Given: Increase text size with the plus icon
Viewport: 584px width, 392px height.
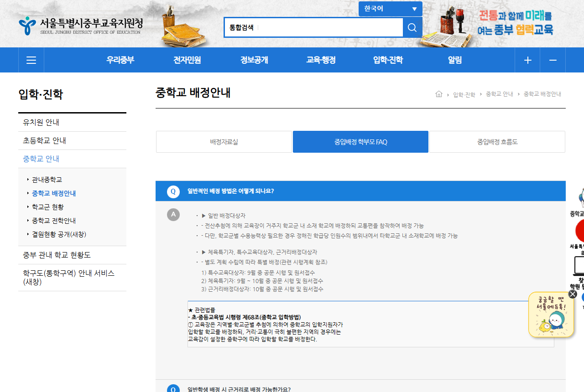Looking at the screenshot, I should [527, 60].
